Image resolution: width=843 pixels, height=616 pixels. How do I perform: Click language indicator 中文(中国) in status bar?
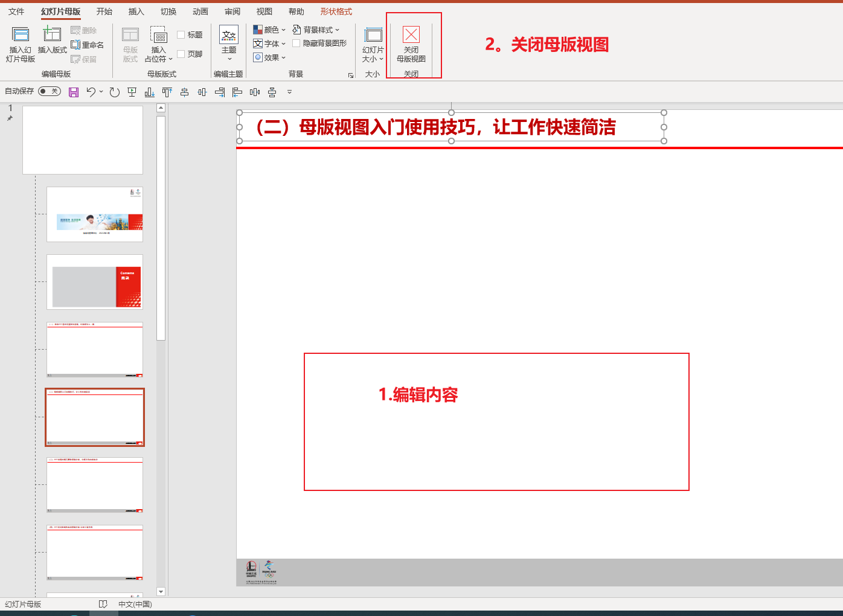pyautogui.click(x=135, y=604)
